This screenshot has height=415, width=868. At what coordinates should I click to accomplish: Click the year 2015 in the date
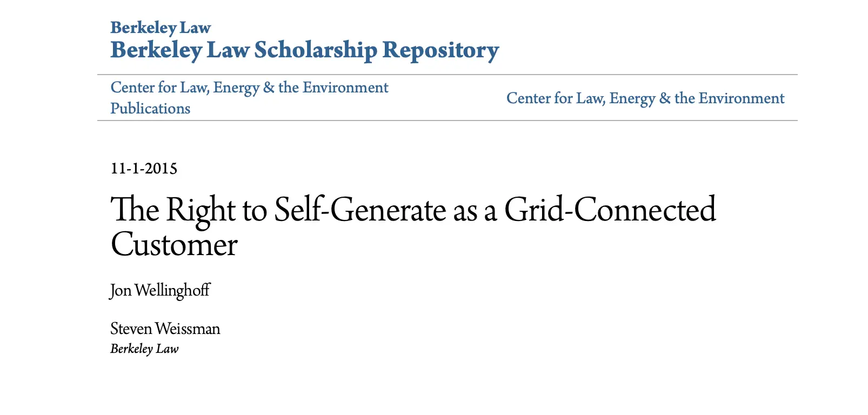coord(161,169)
